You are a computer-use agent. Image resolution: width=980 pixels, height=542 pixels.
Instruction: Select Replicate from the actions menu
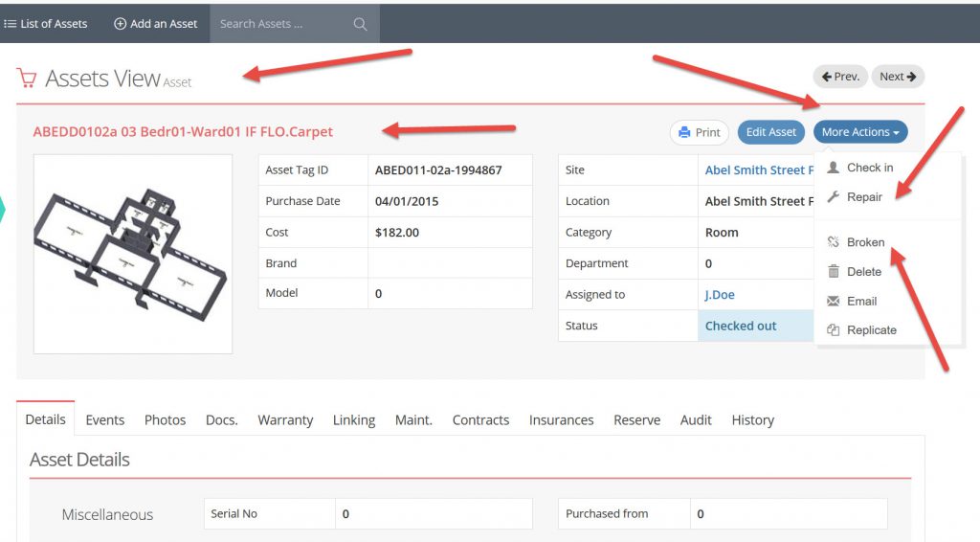(x=871, y=330)
